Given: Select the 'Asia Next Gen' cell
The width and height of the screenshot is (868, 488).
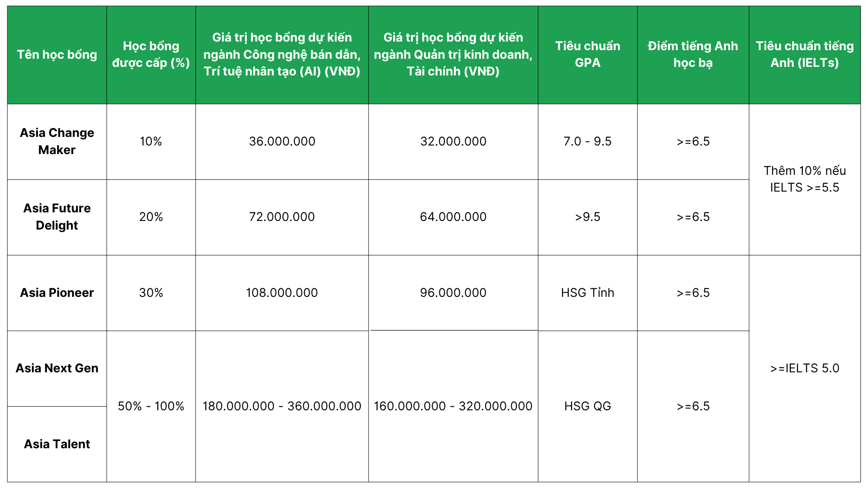Looking at the screenshot, I should [57, 368].
